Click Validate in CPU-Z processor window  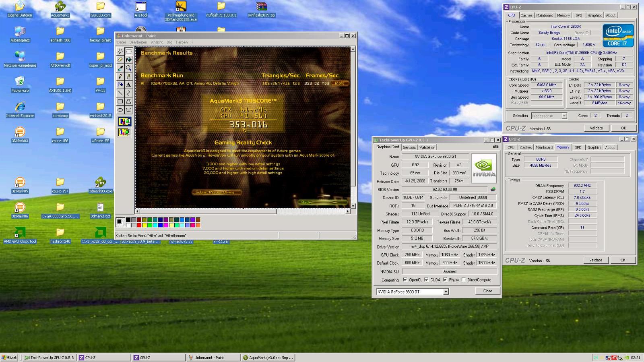click(x=597, y=128)
